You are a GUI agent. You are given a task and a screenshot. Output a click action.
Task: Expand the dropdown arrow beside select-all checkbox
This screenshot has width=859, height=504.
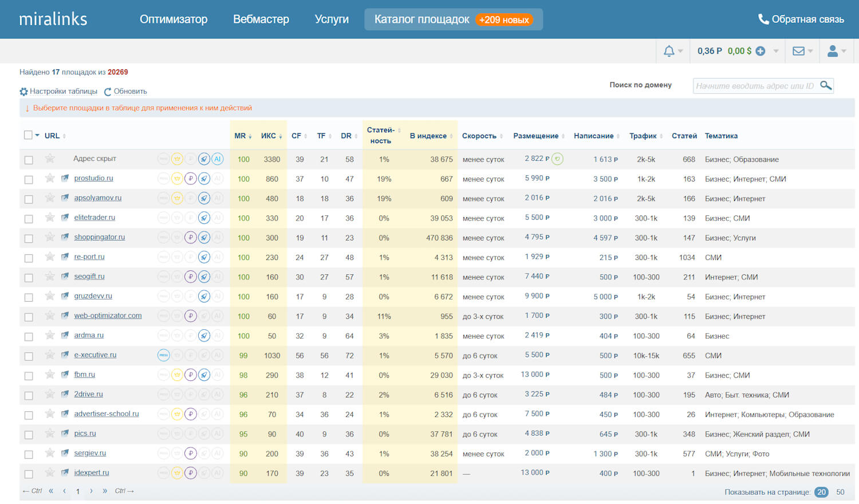pyautogui.click(x=38, y=135)
